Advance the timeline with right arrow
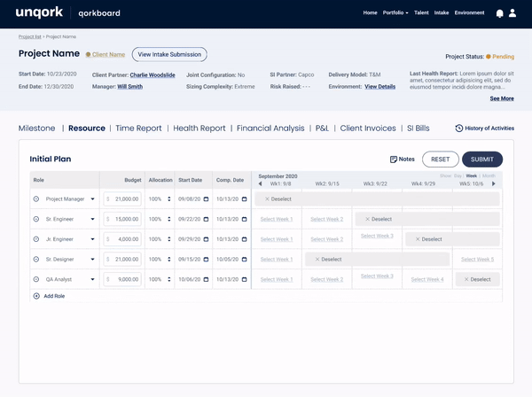 click(x=494, y=183)
